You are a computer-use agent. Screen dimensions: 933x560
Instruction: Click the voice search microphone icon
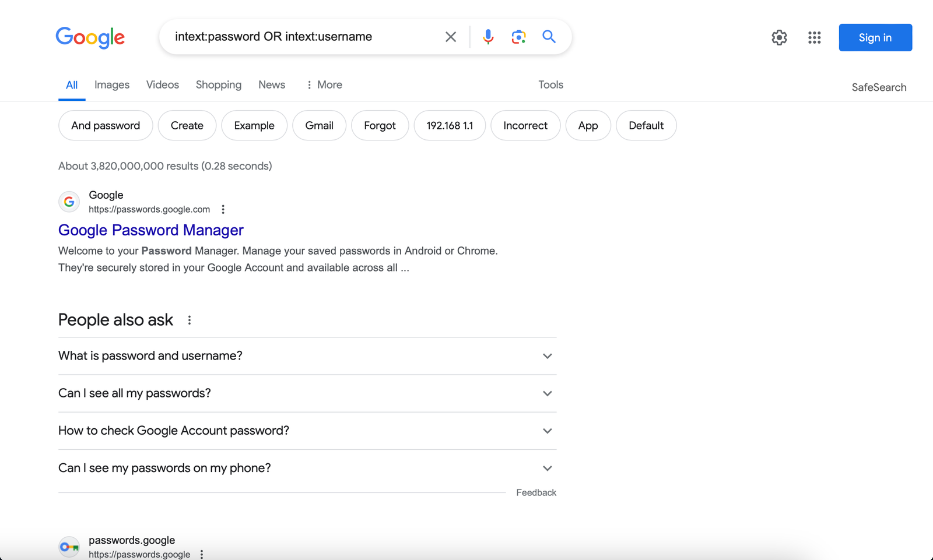tap(488, 37)
